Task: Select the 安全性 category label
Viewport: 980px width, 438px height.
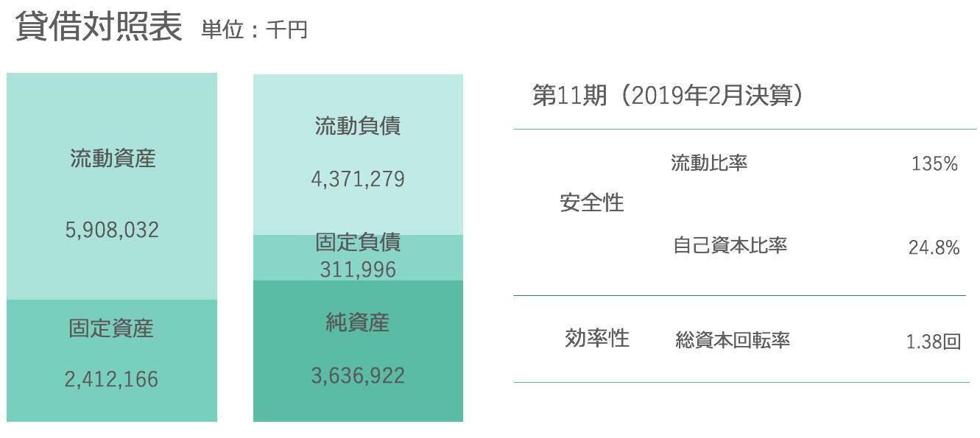Action: (592, 203)
